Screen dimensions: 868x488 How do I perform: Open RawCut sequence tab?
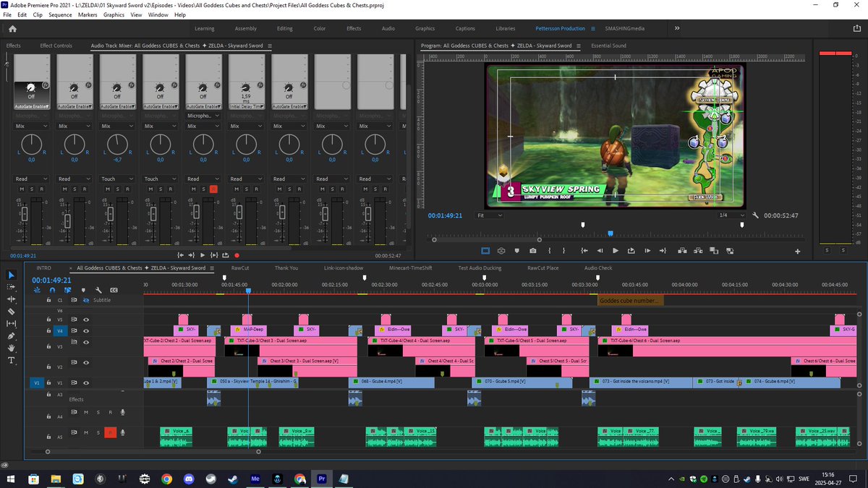click(239, 267)
